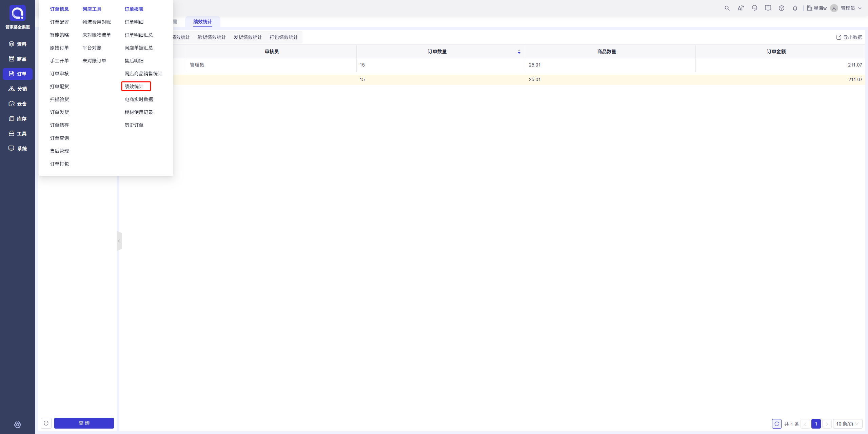
Task: Select page 1 in pagination
Action: coord(816,424)
